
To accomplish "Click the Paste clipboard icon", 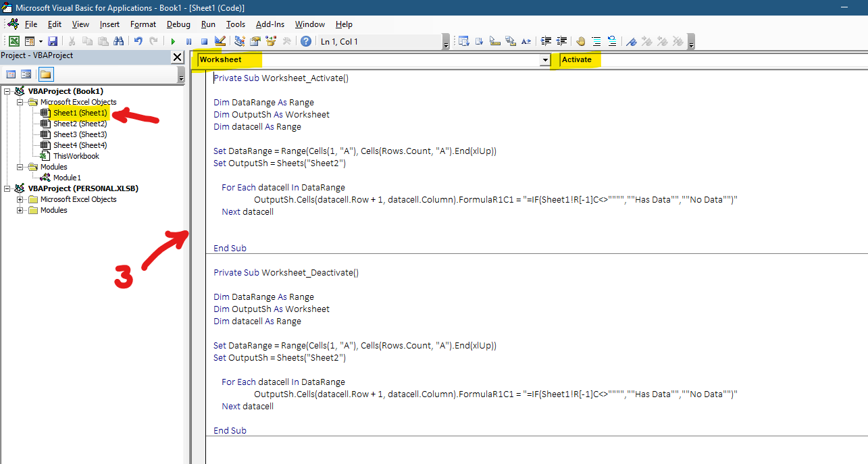I will (x=103, y=41).
